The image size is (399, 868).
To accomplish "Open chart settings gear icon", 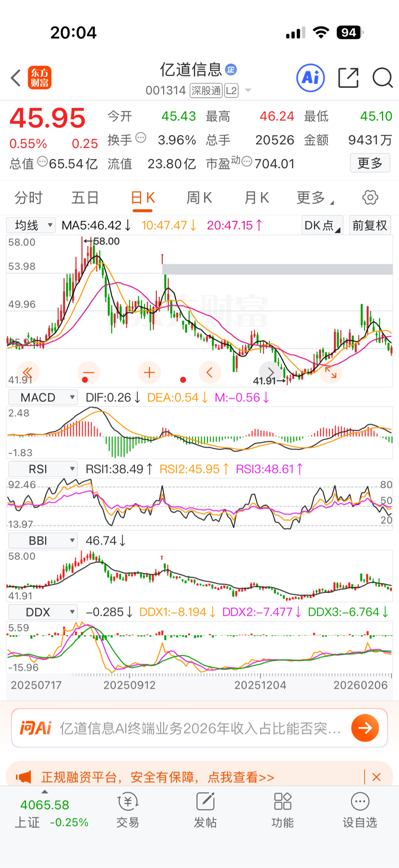I will click(370, 198).
